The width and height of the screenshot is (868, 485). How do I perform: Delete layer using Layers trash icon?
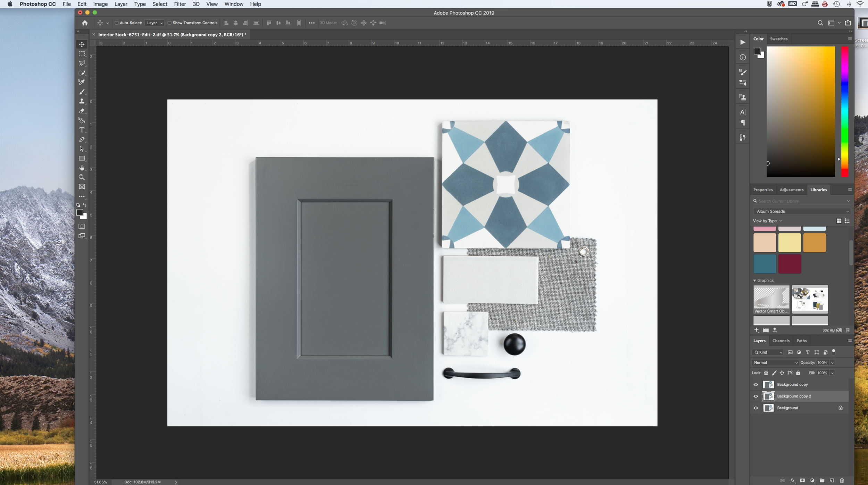(842, 480)
